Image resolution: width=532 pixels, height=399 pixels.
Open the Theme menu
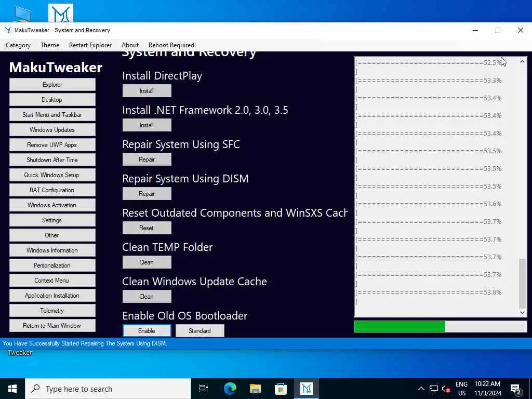click(50, 45)
